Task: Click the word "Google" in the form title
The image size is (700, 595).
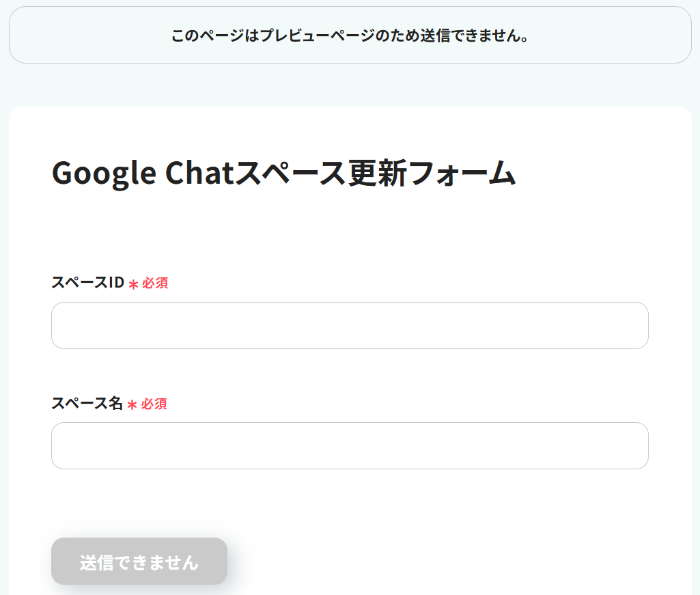Action: pos(104,174)
